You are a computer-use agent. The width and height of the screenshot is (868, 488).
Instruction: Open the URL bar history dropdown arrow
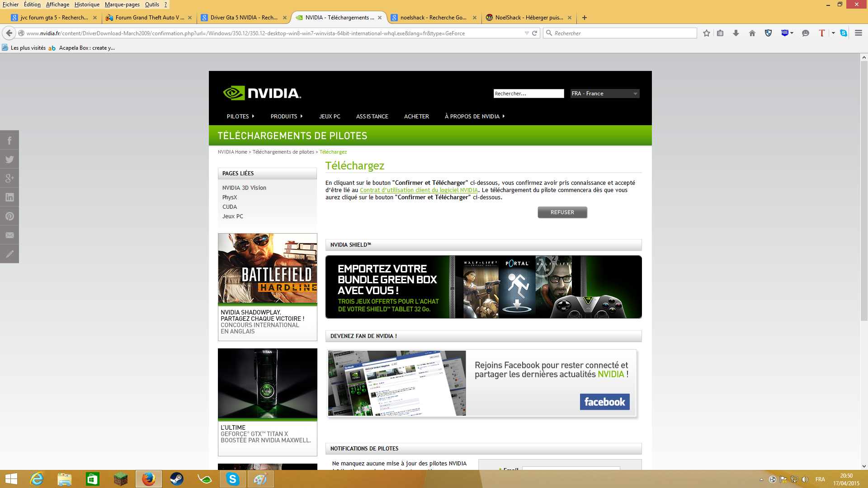tap(527, 33)
